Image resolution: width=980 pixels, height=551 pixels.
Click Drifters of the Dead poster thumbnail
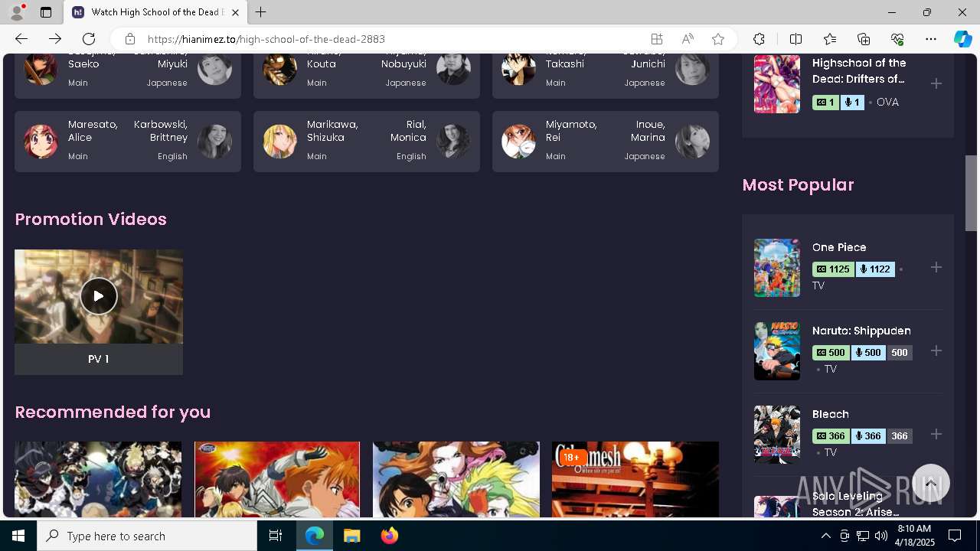[777, 83]
